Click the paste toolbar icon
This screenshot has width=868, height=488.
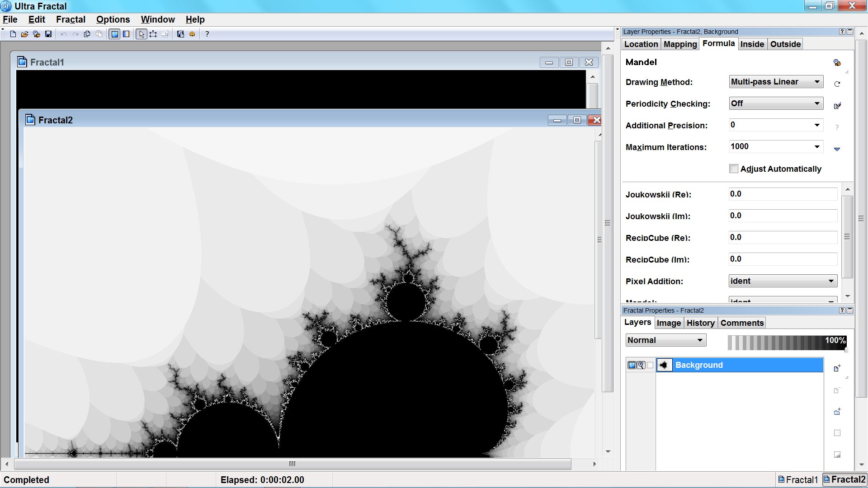pos(99,34)
